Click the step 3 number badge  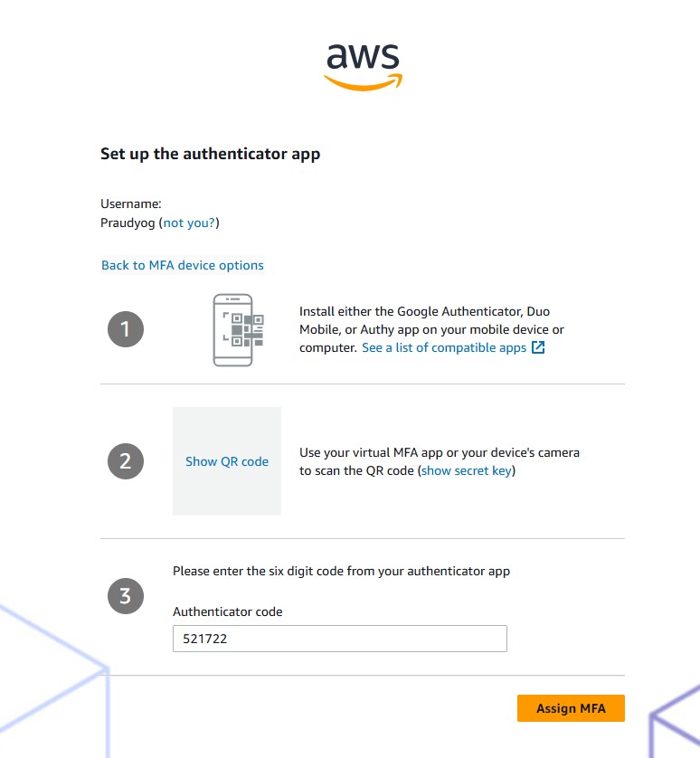[126, 596]
